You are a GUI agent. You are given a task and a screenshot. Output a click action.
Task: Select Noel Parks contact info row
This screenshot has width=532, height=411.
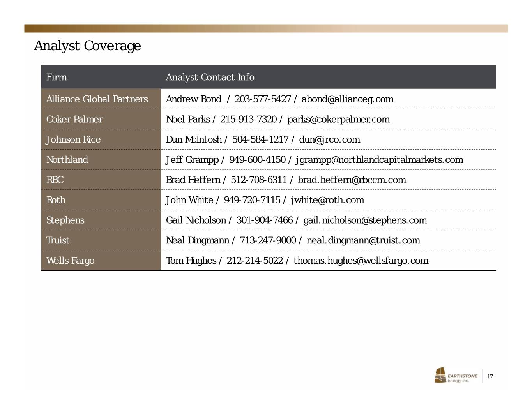328,119
